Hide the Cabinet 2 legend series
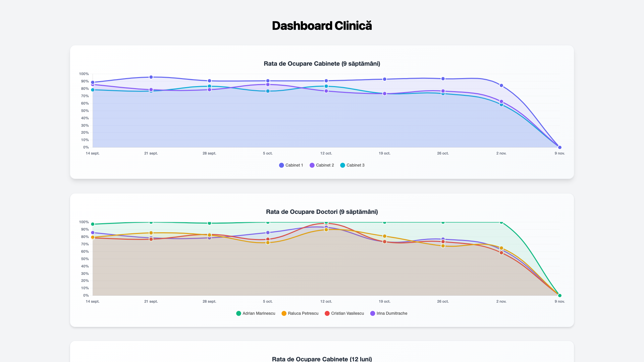This screenshot has width=644, height=362. [x=322, y=165]
